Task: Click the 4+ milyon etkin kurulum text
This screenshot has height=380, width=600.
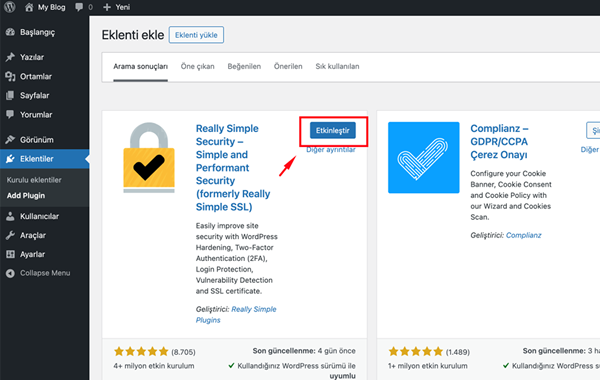Action: click(x=154, y=366)
